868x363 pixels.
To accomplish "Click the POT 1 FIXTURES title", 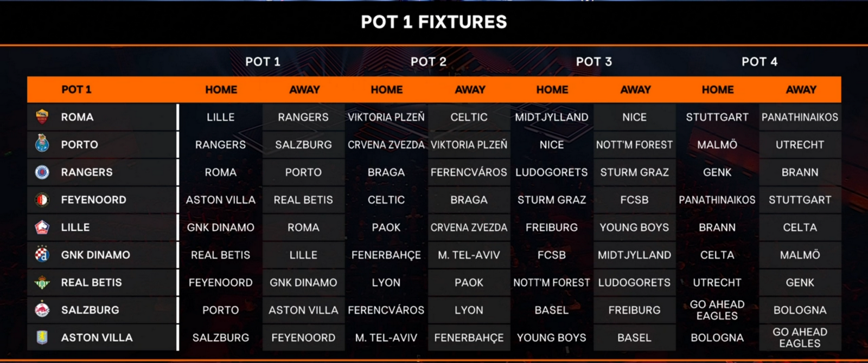I will pyautogui.click(x=434, y=22).
